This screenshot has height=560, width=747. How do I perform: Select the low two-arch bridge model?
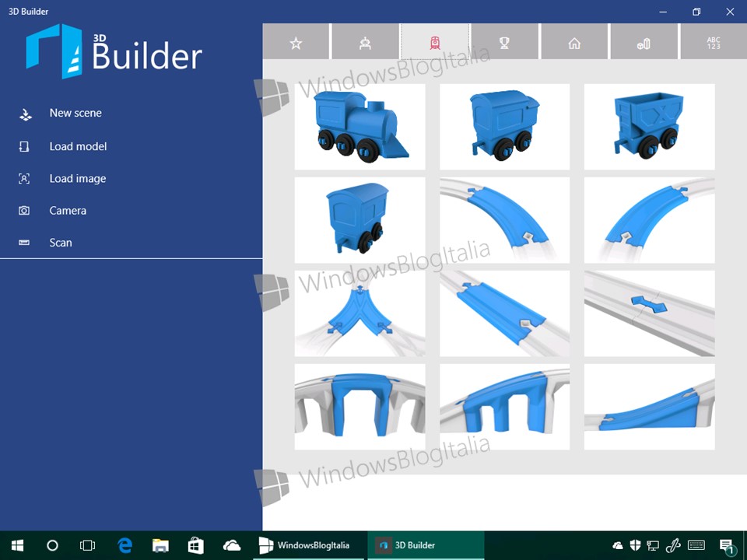504,407
